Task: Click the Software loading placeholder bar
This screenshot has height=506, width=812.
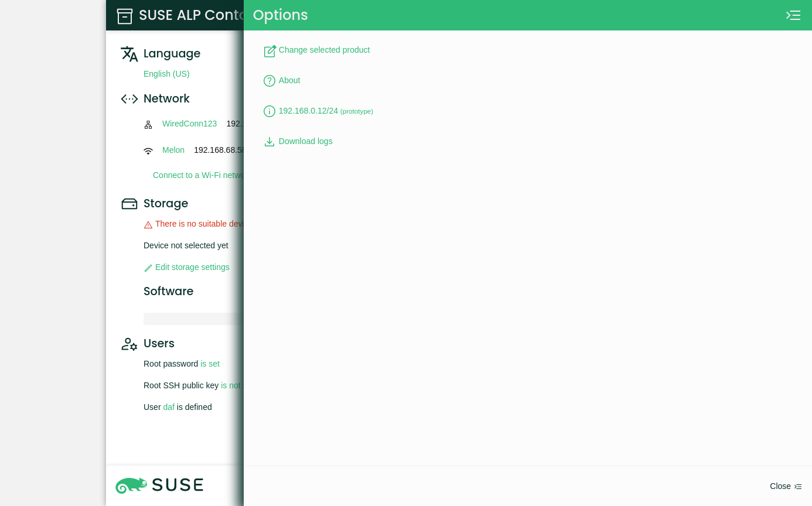Action: coord(193,319)
